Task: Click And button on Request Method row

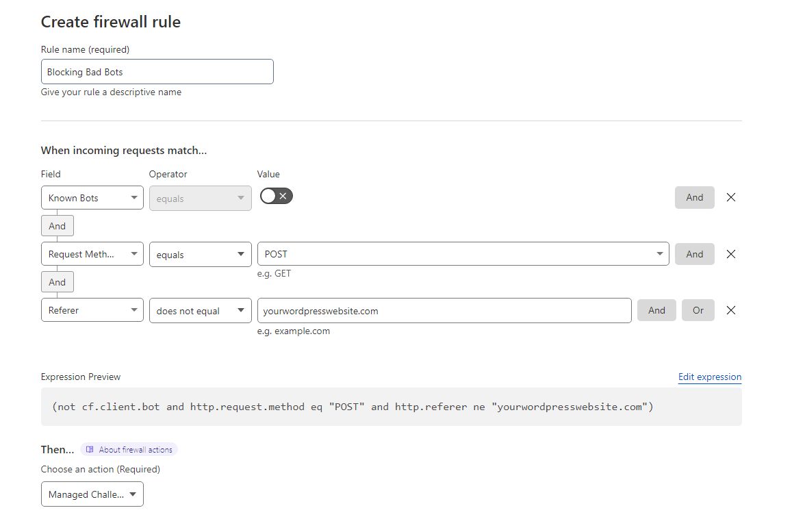Action: click(695, 254)
